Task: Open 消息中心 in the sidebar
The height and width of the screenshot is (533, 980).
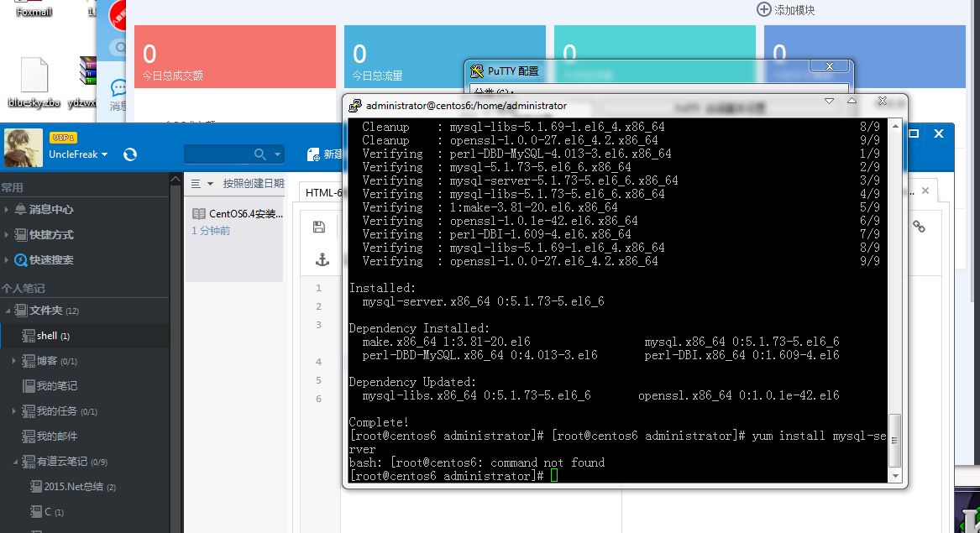Action: tap(50, 211)
